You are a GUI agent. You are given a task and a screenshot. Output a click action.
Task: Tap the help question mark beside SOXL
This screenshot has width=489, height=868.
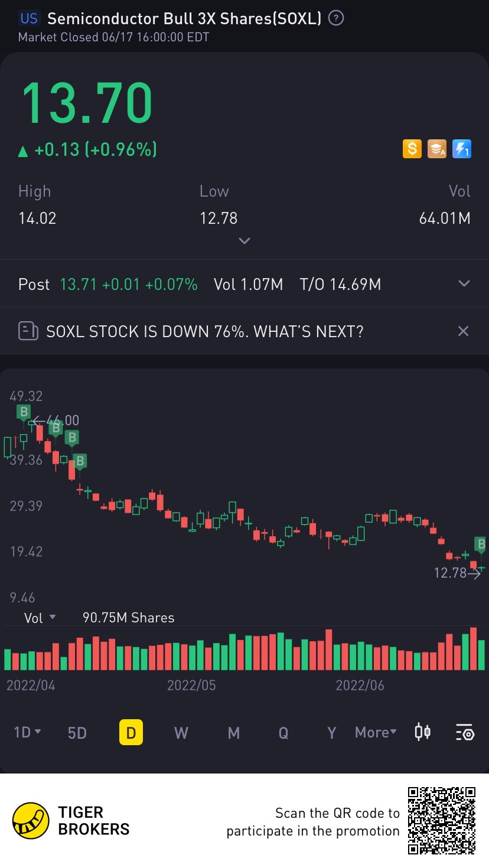click(x=336, y=18)
